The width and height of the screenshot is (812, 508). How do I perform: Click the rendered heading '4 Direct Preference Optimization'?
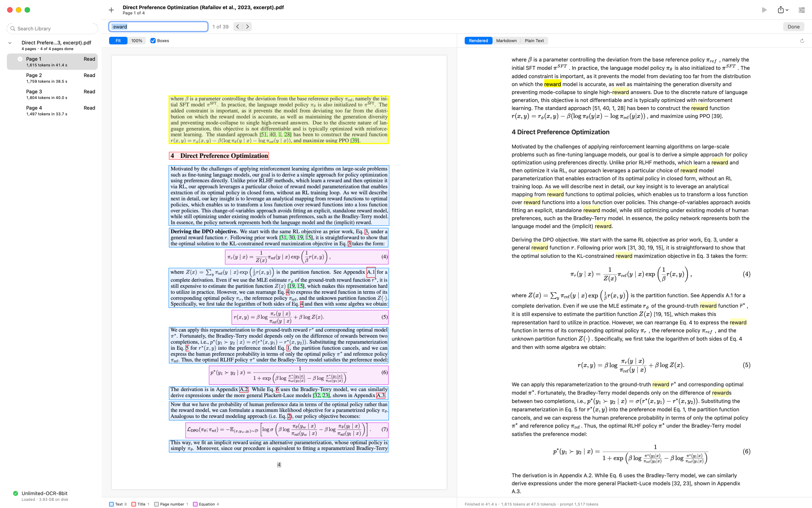click(560, 132)
